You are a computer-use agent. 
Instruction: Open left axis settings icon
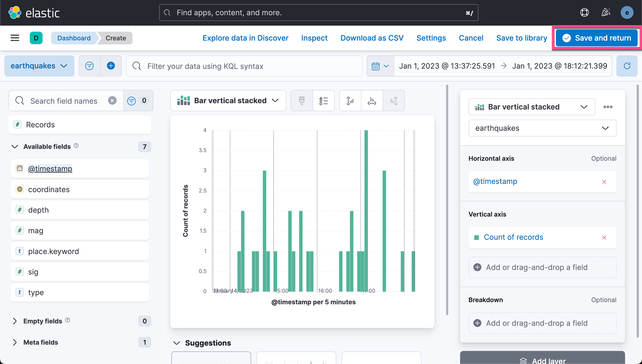pos(350,101)
